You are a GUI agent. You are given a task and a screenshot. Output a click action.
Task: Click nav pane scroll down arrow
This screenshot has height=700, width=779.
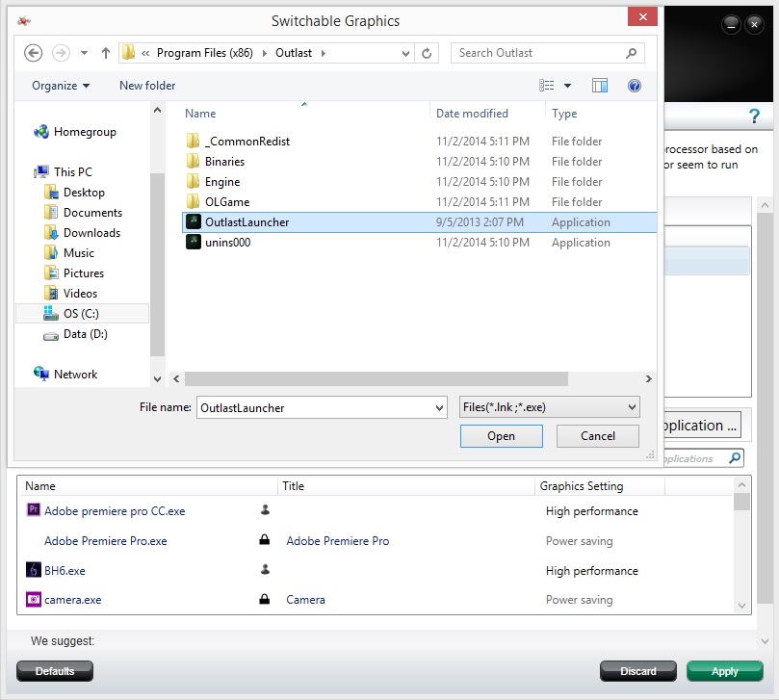157,378
